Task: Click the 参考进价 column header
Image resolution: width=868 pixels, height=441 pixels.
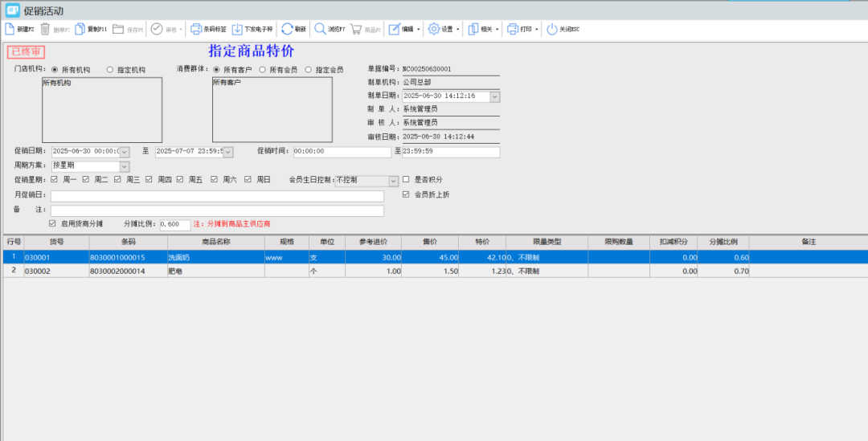Action: [x=373, y=243]
